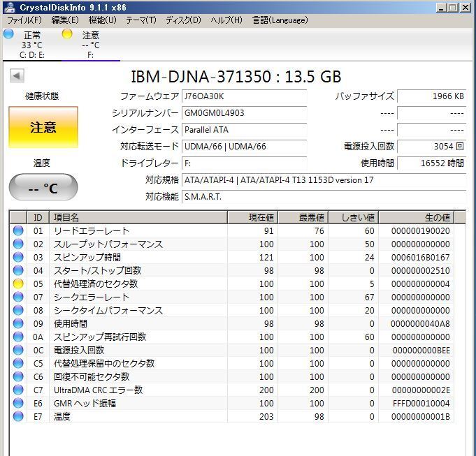
Task: Click the yellow caution orb for disk F:
Action: pos(67,34)
